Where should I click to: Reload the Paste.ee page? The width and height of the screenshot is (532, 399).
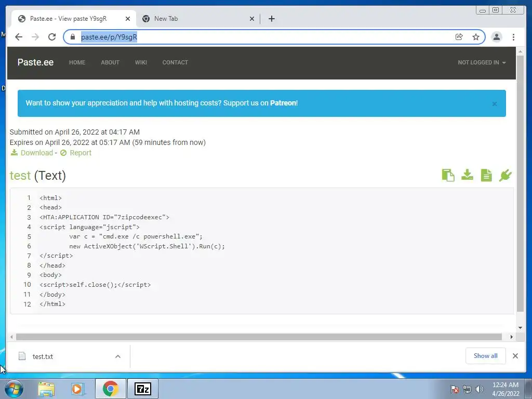52,37
